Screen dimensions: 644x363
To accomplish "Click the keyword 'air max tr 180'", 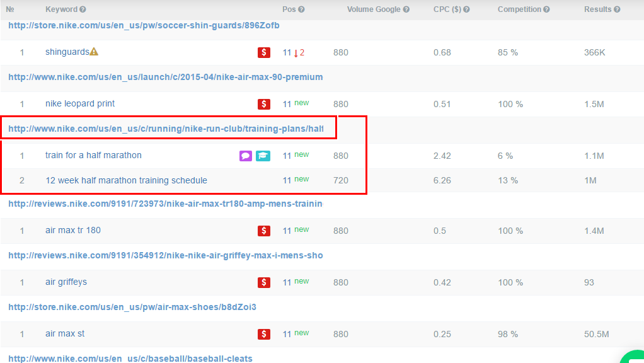I will point(73,231).
